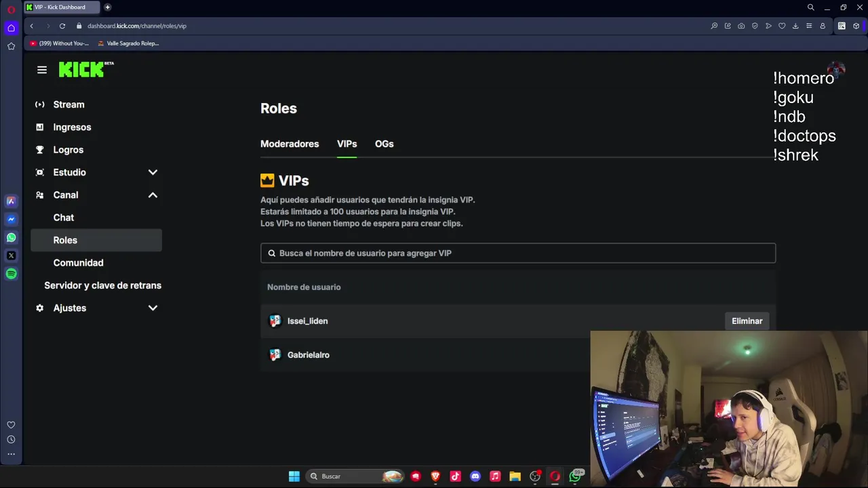Open Opera easy setup sliders icon
This screenshot has width=868, height=488.
point(809,26)
